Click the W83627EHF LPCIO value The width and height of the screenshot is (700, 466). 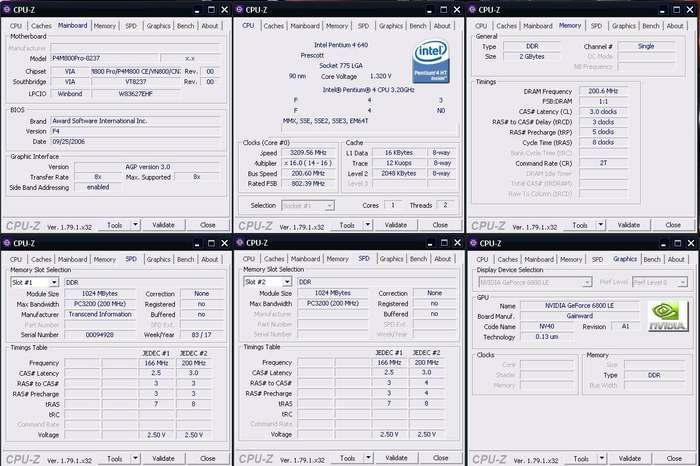(136, 94)
